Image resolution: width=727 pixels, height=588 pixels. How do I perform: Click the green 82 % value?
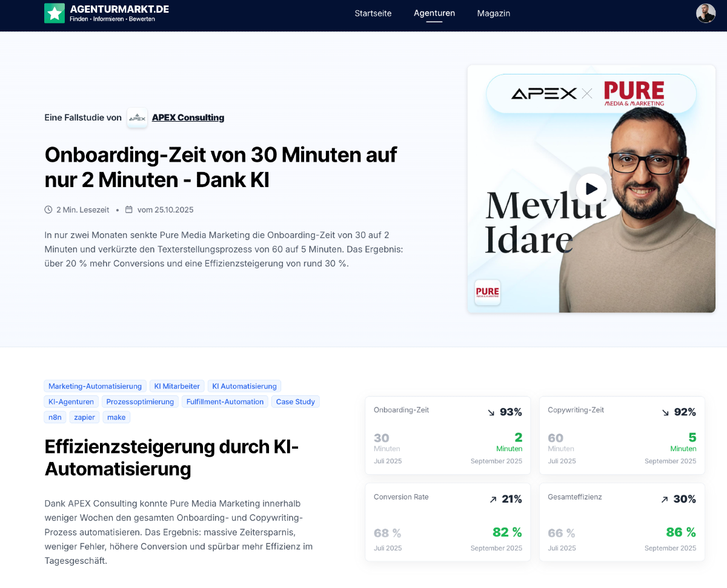(507, 532)
